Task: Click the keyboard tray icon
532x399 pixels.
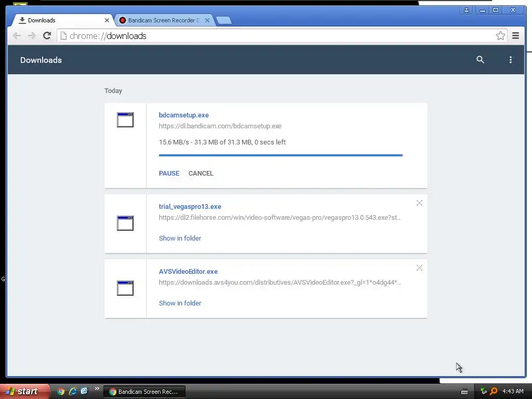Action: (464, 392)
